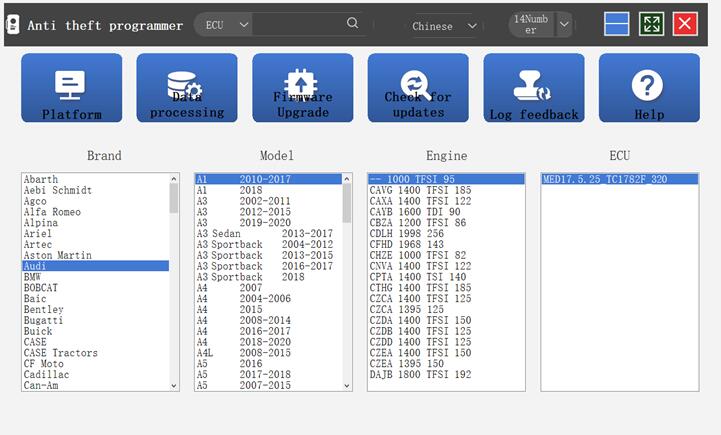
Task: Click the Model list up arrow
Action: tap(347, 179)
